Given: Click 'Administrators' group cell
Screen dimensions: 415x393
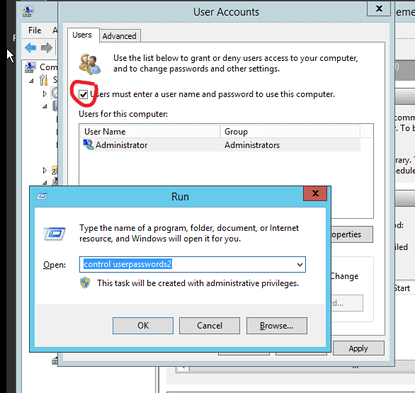Looking at the screenshot, I should point(252,145).
